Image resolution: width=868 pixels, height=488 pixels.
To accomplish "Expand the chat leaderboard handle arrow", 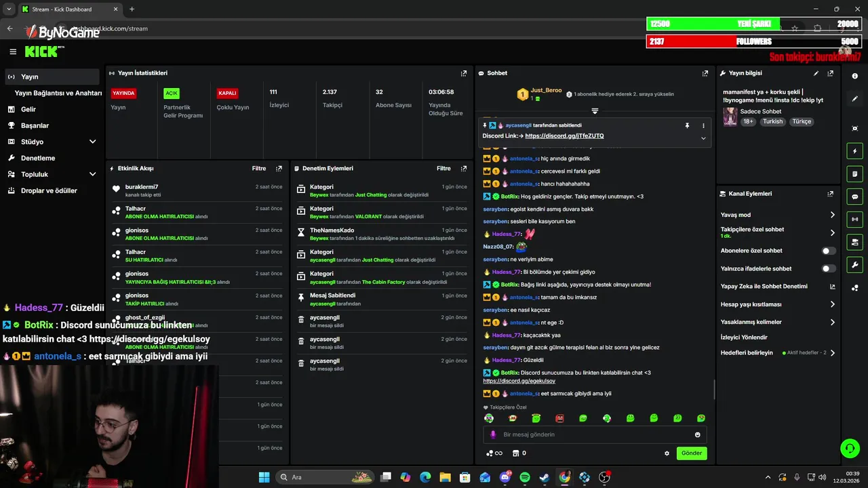I will (595, 110).
